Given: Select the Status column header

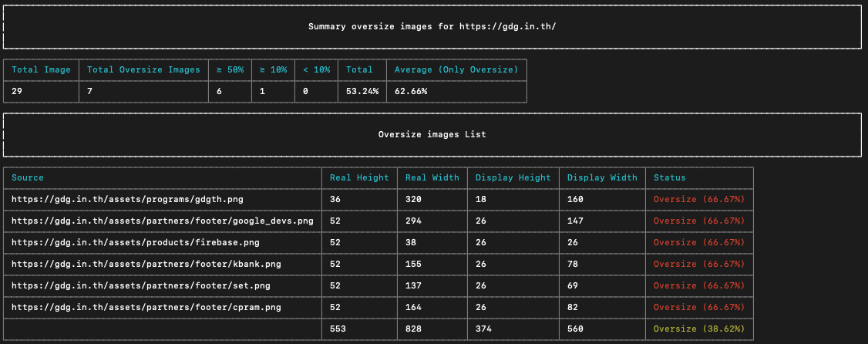Looking at the screenshot, I should pyautogui.click(x=669, y=177).
